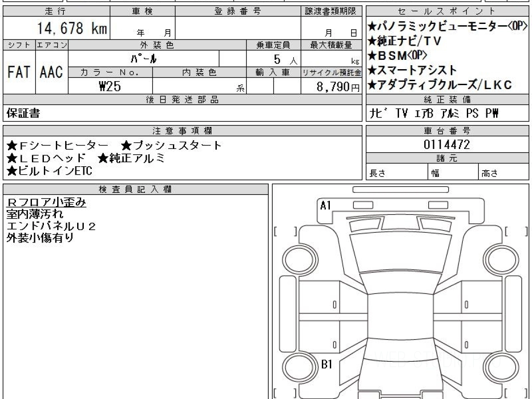532x399 pixels.
Task: Select the AAC air conditioner cell
Action: (51, 72)
